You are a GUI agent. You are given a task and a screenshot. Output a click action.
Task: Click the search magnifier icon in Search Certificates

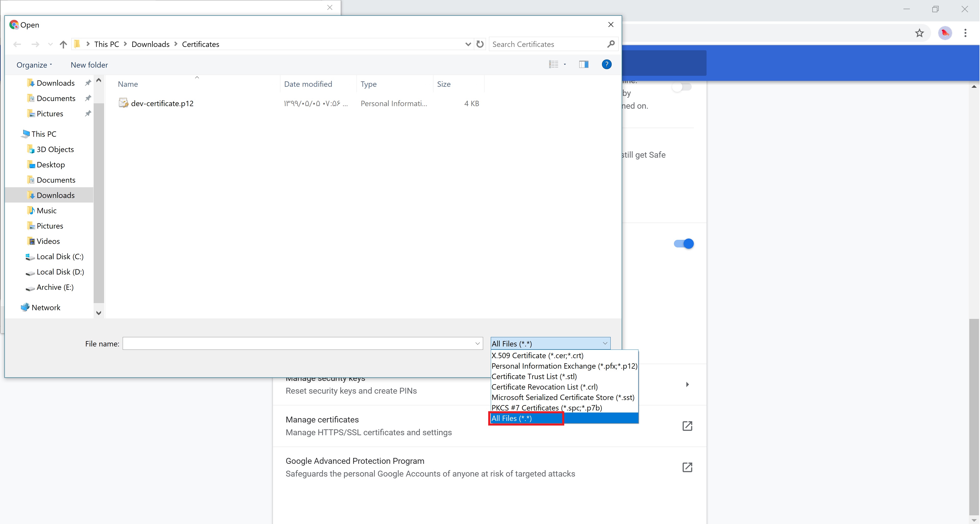[x=611, y=44]
